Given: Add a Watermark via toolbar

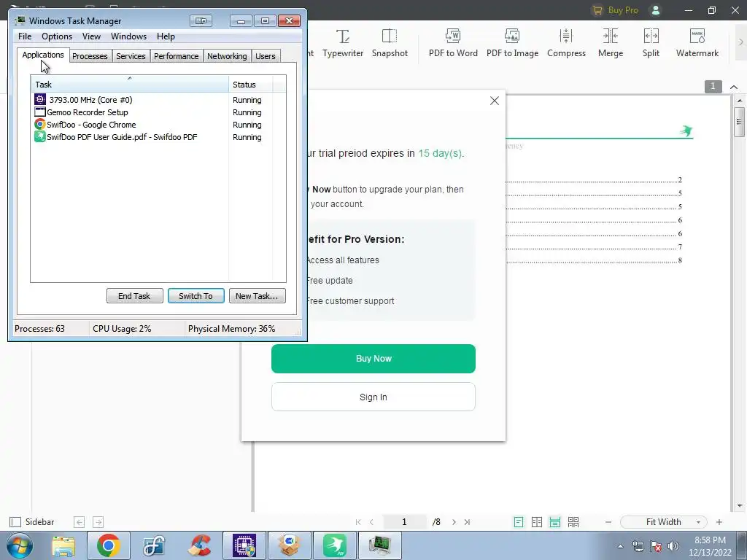Looking at the screenshot, I should coord(697,43).
